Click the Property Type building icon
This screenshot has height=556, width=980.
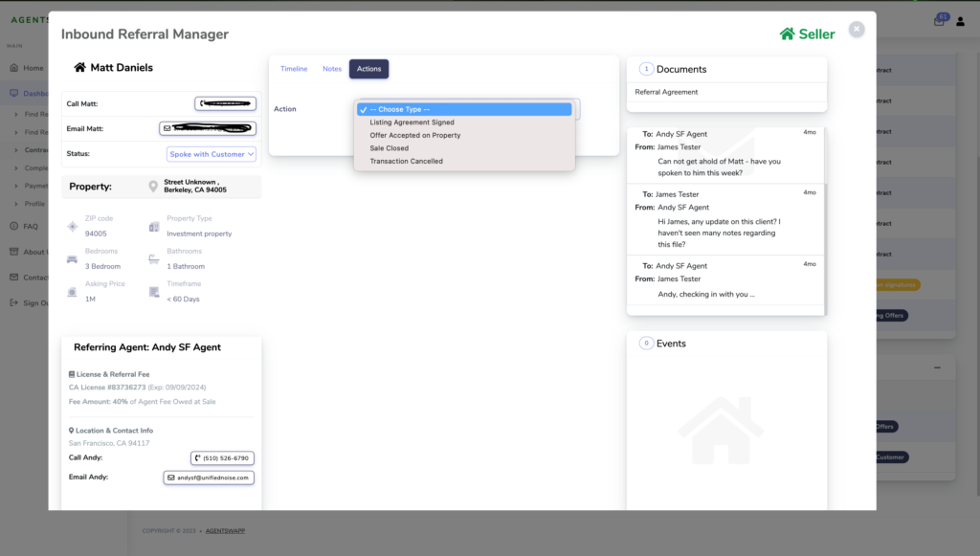154,226
